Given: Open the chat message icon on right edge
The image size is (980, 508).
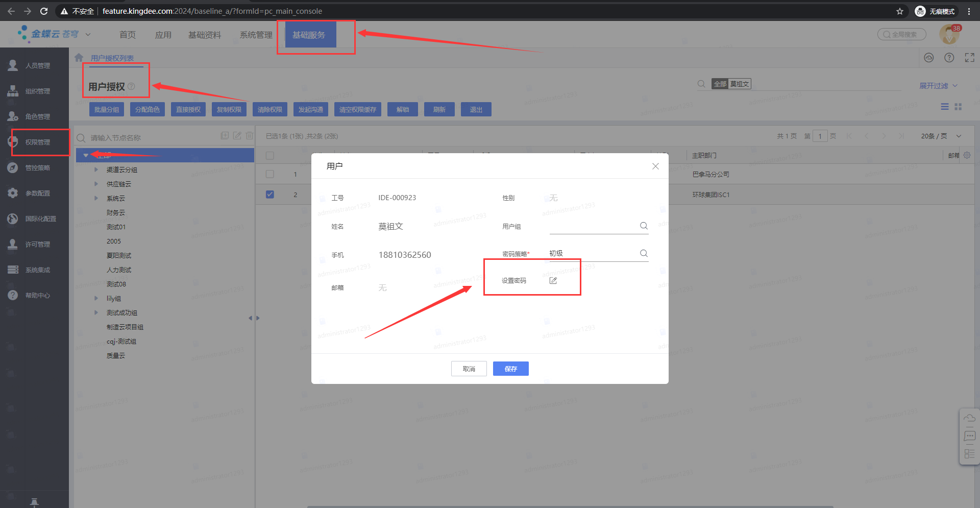Looking at the screenshot, I should click(969, 437).
